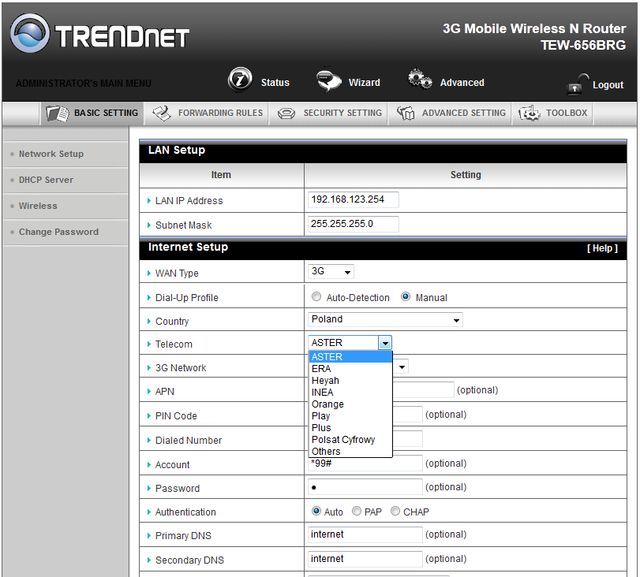
Task: Click the Logout link
Action: tap(608, 85)
